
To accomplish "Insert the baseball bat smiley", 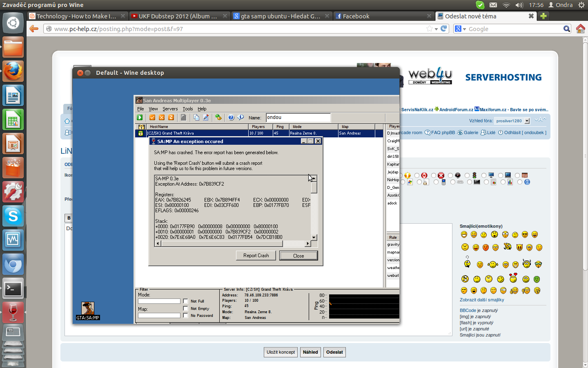I will click(508, 246).
